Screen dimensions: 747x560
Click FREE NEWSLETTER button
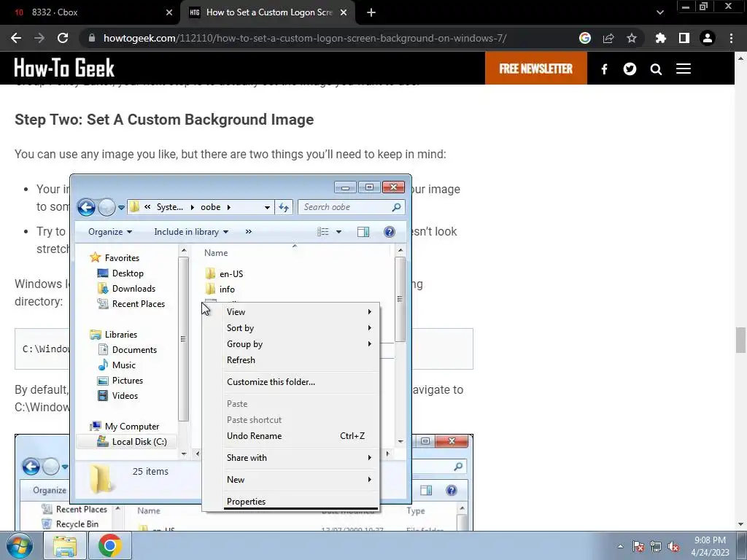(x=536, y=69)
